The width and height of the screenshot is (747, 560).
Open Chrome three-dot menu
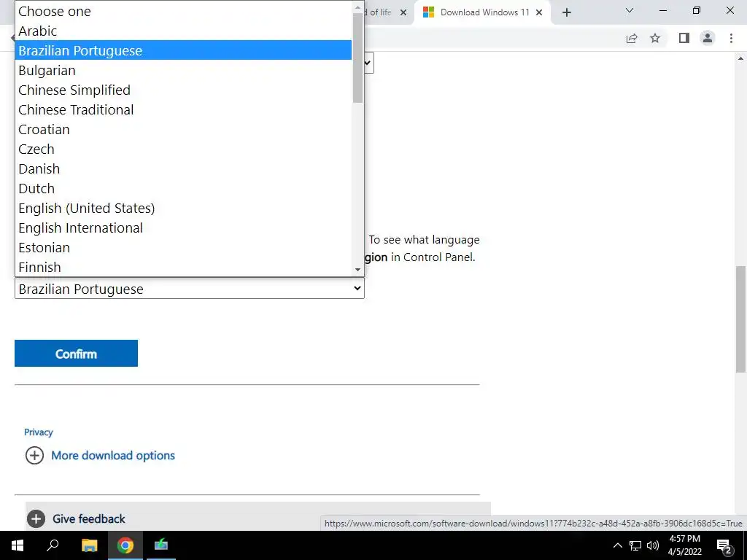(x=731, y=38)
